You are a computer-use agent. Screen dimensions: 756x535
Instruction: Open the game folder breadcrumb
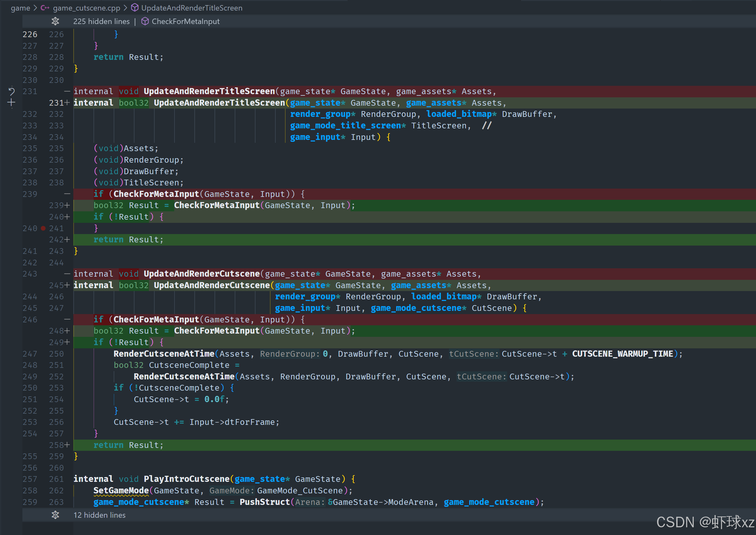20,8
